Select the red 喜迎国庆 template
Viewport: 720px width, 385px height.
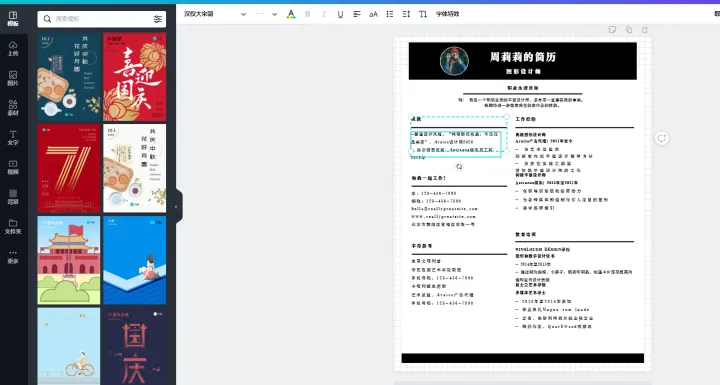(135, 77)
